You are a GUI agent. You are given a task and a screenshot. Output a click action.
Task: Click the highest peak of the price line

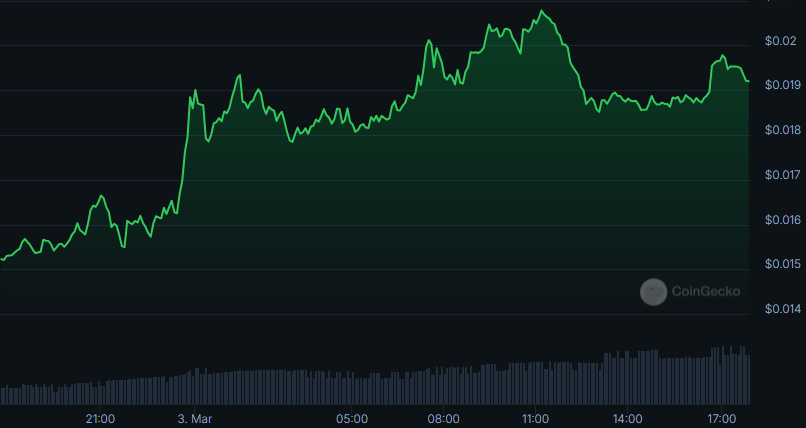(x=542, y=11)
